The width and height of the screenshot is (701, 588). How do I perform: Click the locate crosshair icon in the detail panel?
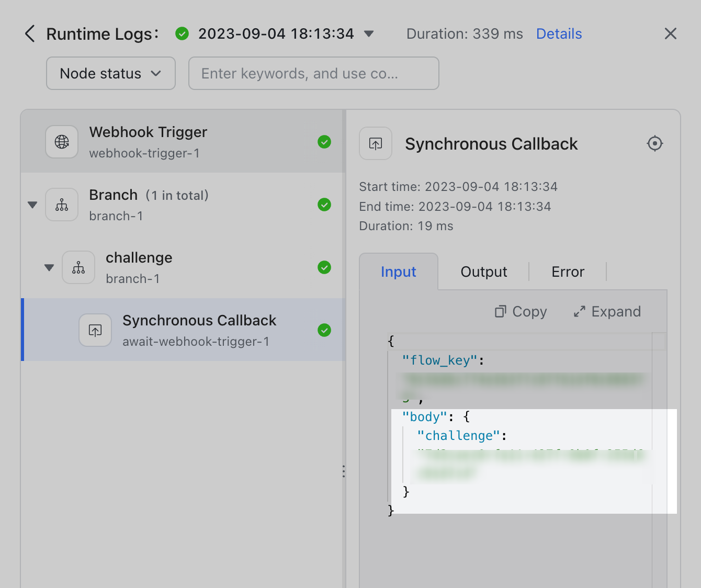pyautogui.click(x=654, y=143)
